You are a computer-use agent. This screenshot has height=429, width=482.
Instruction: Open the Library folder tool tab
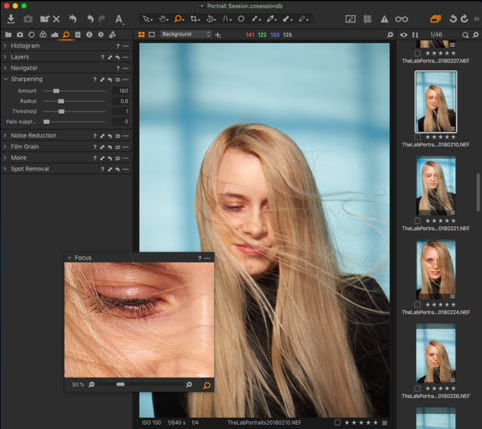(8, 34)
